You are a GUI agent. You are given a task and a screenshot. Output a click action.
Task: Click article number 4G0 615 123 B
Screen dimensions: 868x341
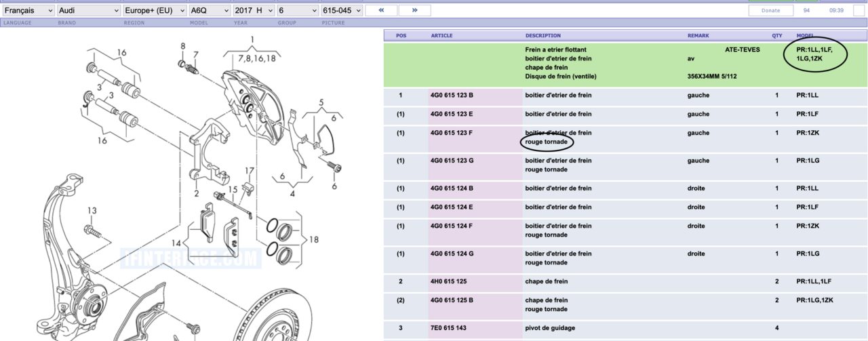(x=452, y=96)
